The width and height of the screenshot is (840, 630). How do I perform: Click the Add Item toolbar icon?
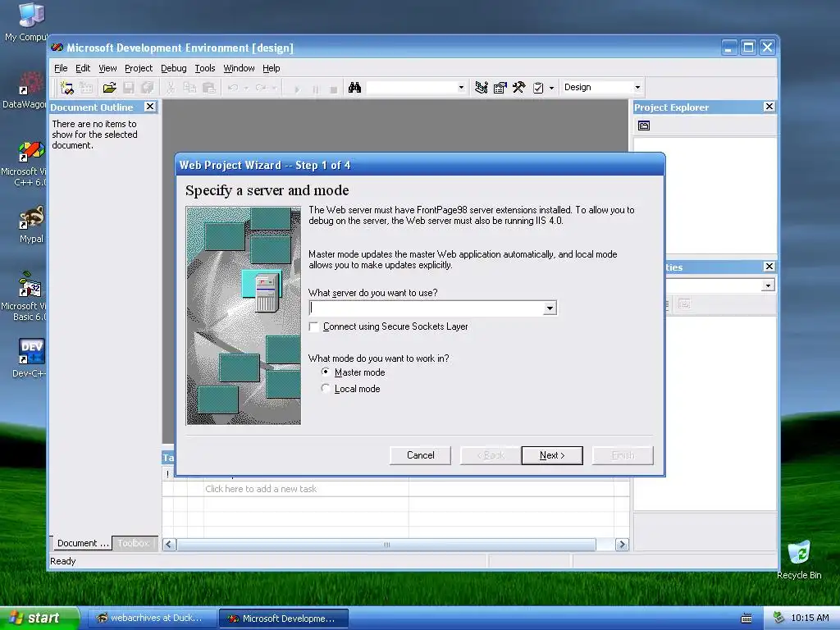click(86, 88)
